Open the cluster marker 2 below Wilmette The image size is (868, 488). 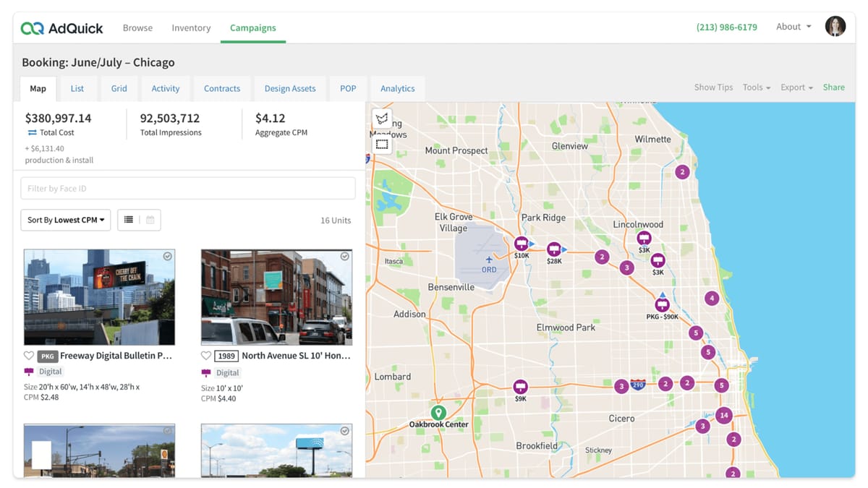682,172
